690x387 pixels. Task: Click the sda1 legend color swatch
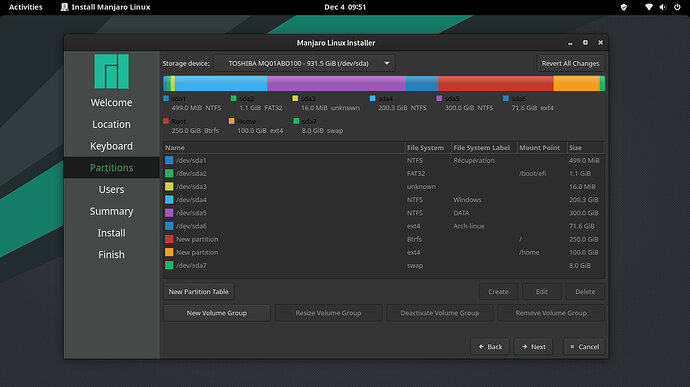166,99
